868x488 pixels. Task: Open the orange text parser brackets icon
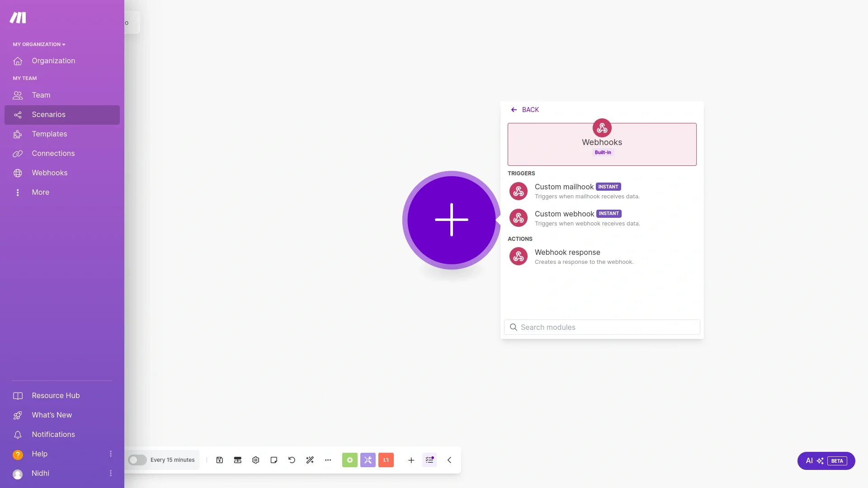(386, 460)
